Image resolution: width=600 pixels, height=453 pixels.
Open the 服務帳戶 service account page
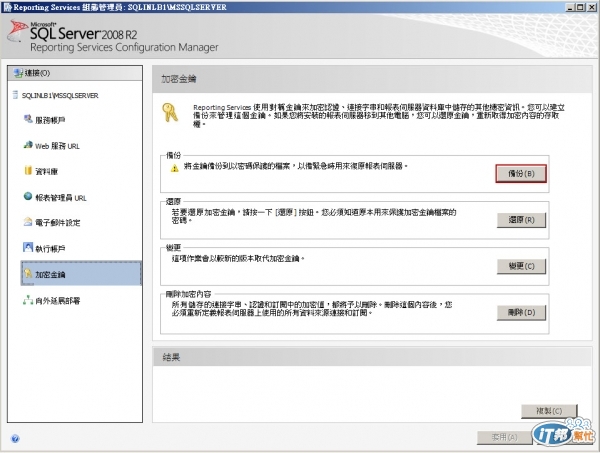[50, 120]
